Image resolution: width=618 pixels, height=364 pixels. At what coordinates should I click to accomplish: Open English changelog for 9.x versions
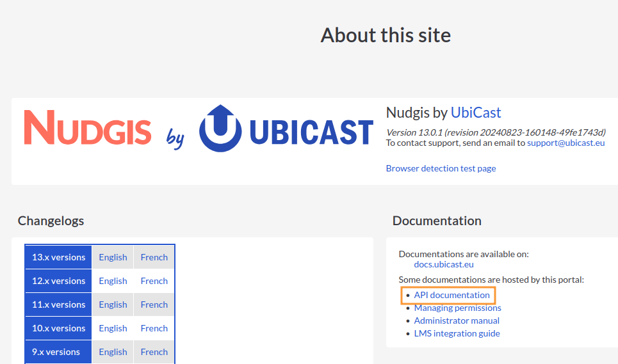click(113, 352)
